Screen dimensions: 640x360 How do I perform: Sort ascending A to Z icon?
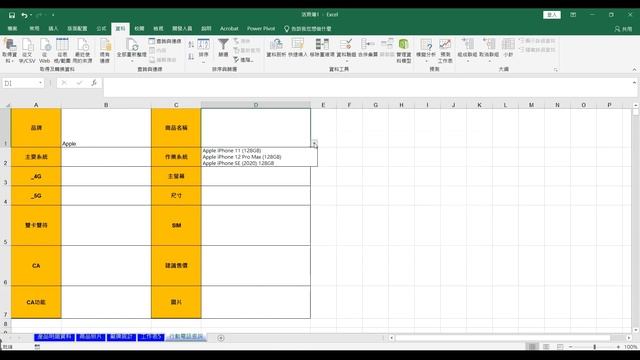point(191,44)
